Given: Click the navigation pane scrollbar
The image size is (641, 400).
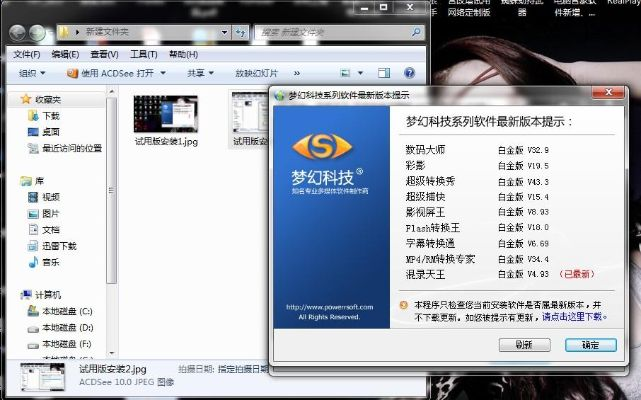Looking at the screenshot, I should tap(112, 190).
